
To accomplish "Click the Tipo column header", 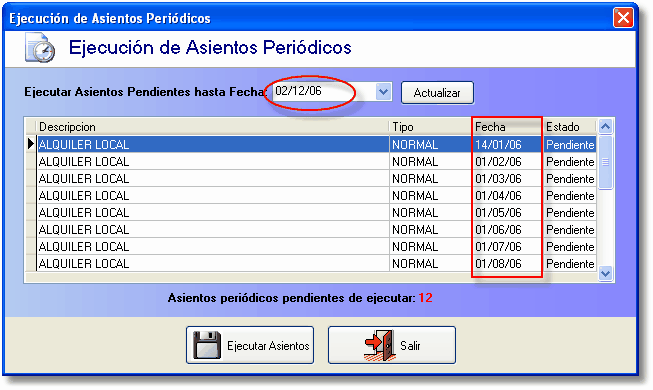I will 430,127.
